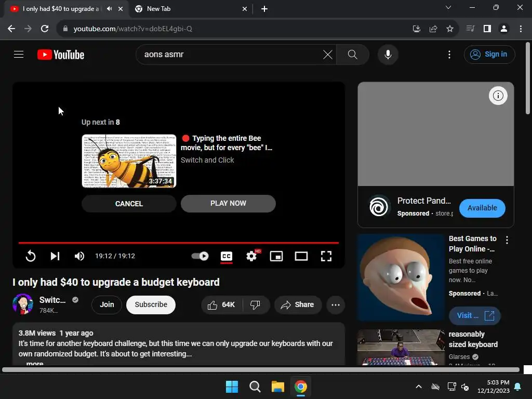Open the Chrome profile icon
Screen dimensions: 532x399
point(504,29)
